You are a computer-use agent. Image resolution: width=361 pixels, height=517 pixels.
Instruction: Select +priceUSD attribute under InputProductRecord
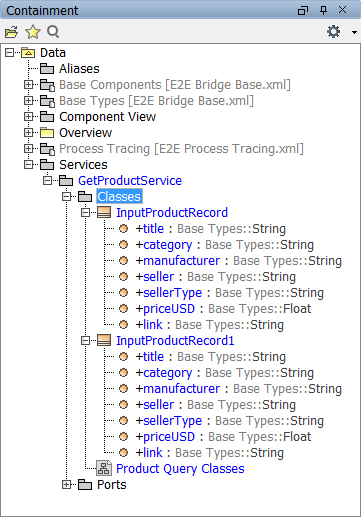[223, 309]
